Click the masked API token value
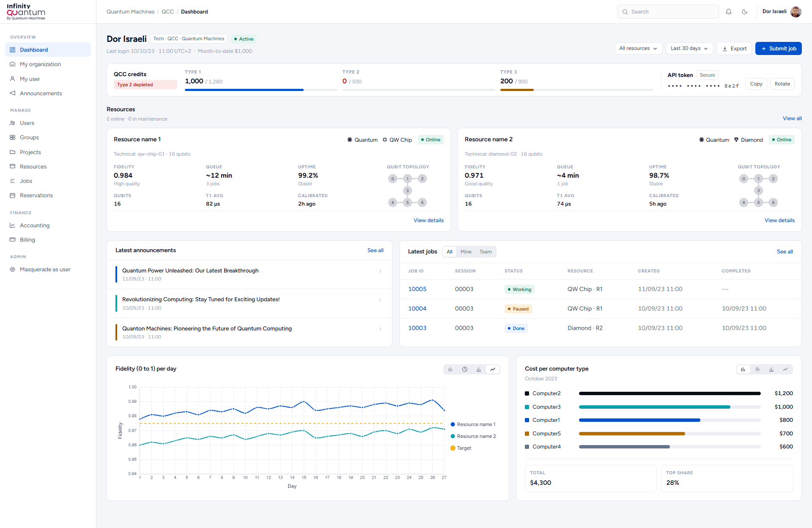The width and height of the screenshot is (812, 528). (703, 86)
